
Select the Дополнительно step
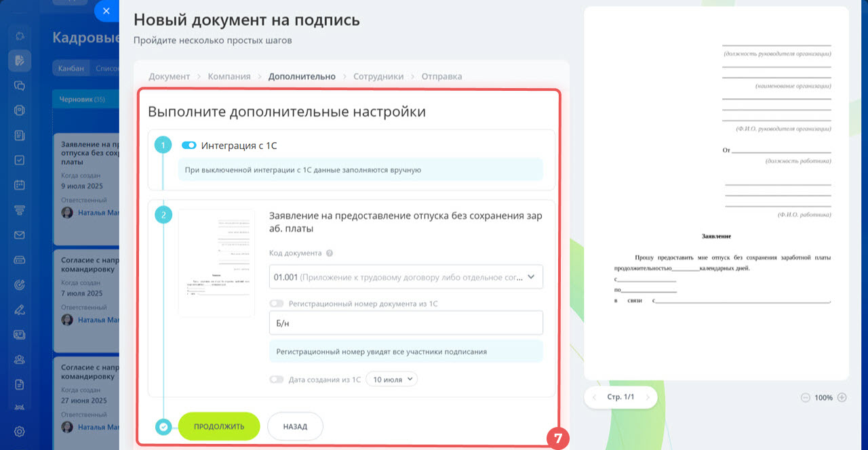[302, 77]
